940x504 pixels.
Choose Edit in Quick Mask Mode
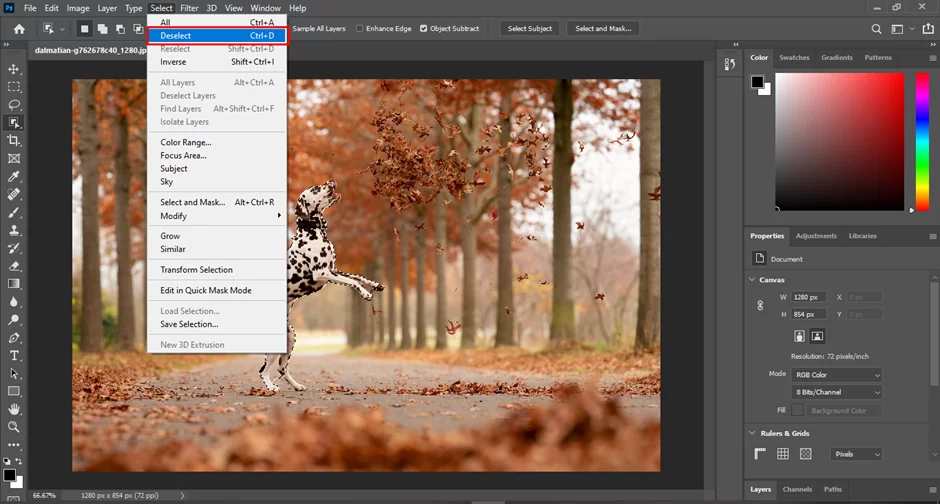click(x=217, y=290)
